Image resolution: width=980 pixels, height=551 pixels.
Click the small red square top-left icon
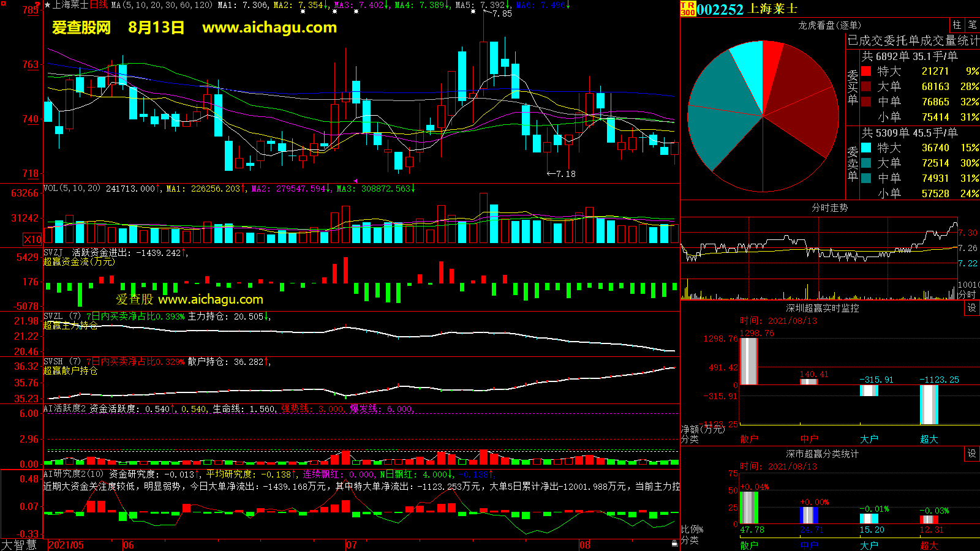4,4
